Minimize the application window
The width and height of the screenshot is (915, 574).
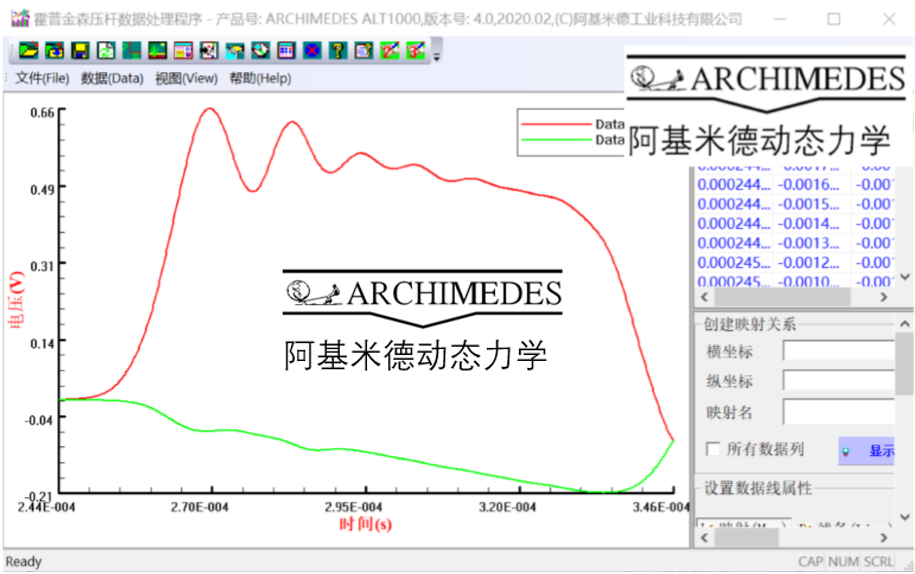click(x=780, y=19)
